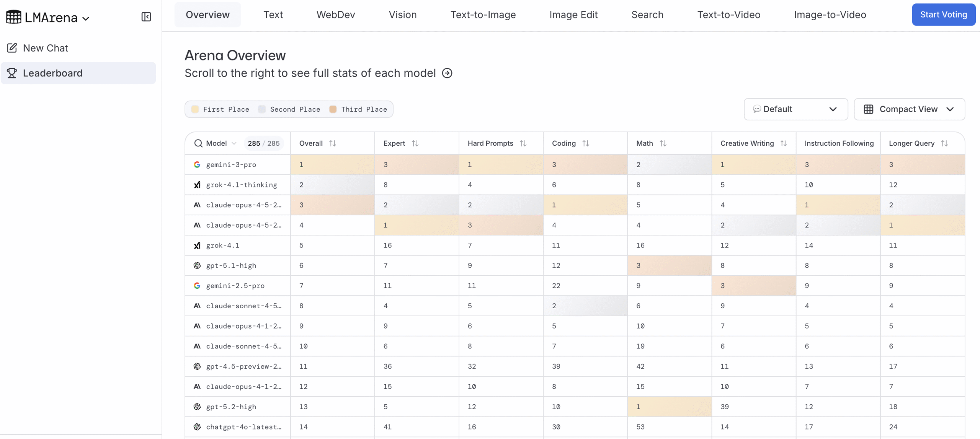This screenshot has height=439, width=980.
Task: Click the Start Voting button
Action: pos(943,15)
